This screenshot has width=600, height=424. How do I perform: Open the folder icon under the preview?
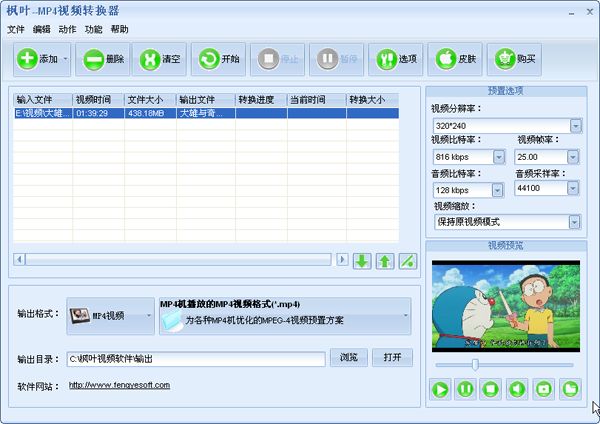(571, 390)
